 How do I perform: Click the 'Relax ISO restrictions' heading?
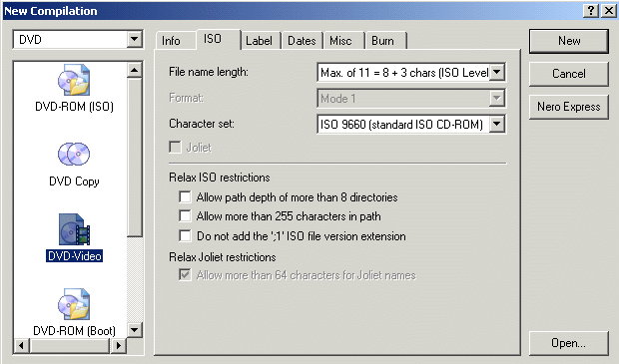(x=219, y=178)
